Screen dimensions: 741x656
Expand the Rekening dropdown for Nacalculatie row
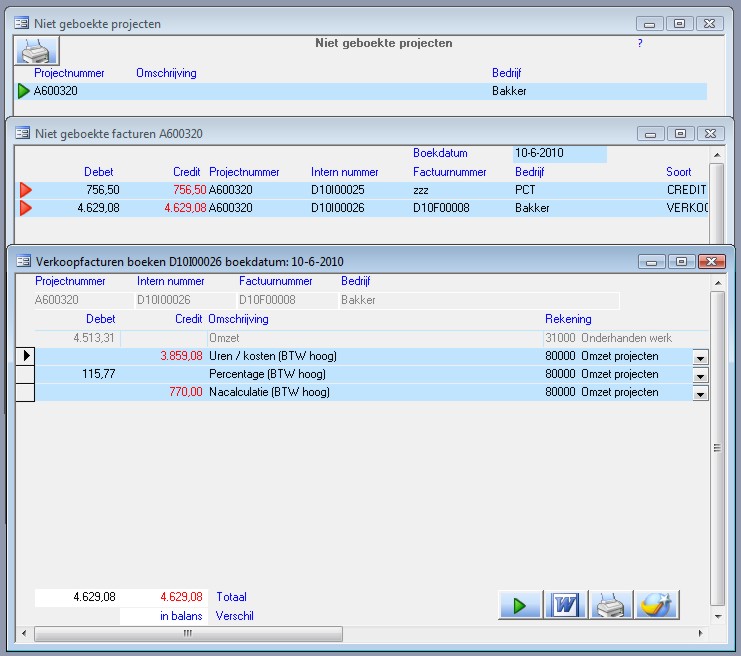tap(700, 394)
